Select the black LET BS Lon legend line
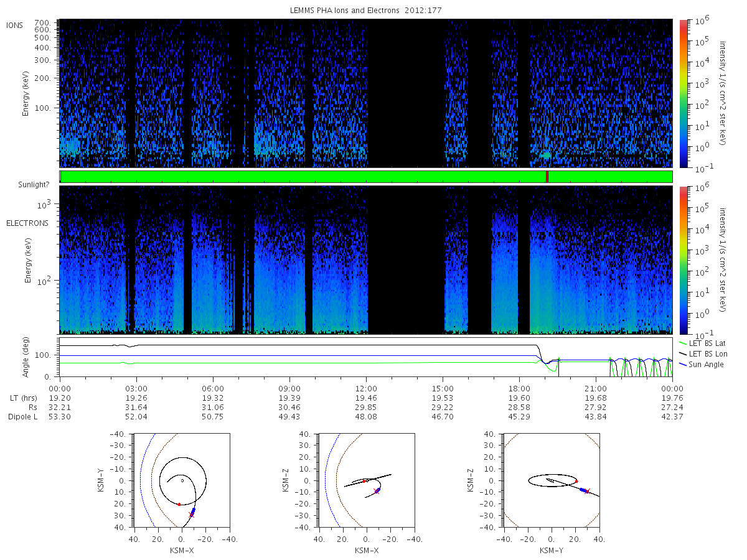The image size is (747, 560). tap(683, 353)
